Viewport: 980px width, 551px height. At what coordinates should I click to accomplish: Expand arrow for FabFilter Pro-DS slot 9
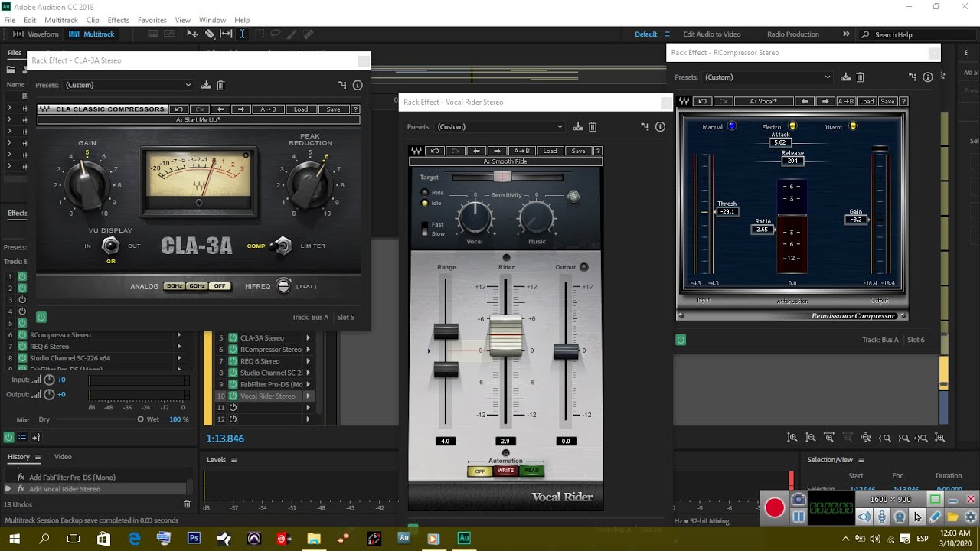(309, 384)
